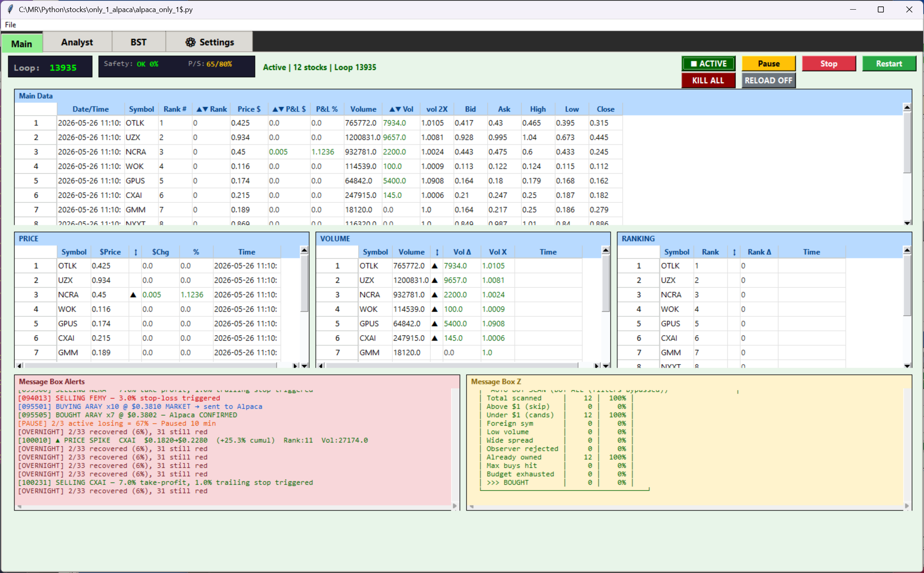Image resolution: width=924 pixels, height=573 pixels.
Task: Click the Vol X header in VOLUME panel
Action: [x=498, y=252]
